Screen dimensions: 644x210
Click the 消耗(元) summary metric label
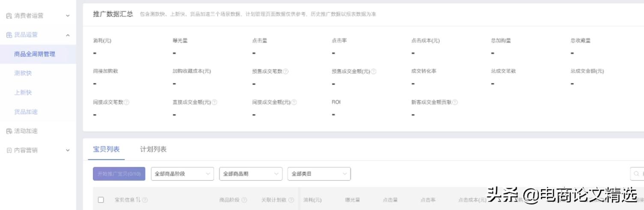(x=102, y=41)
